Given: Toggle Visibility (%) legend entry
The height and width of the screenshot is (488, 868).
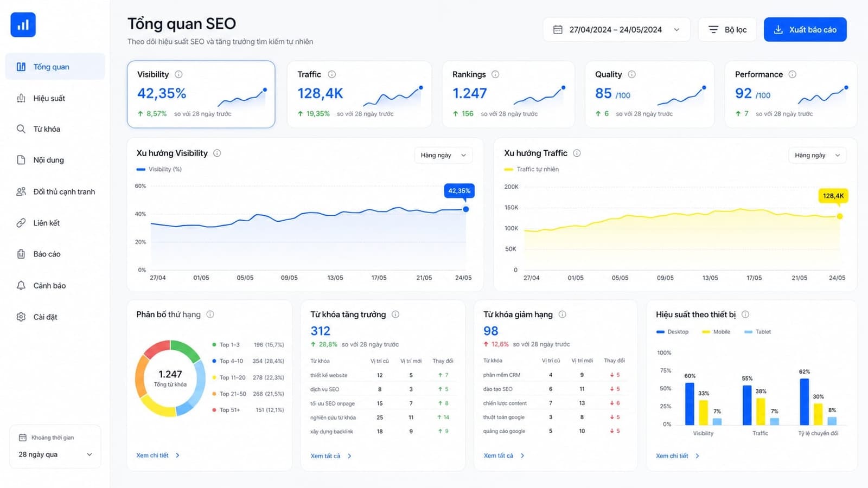Looking at the screenshot, I should tap(159, 169).
